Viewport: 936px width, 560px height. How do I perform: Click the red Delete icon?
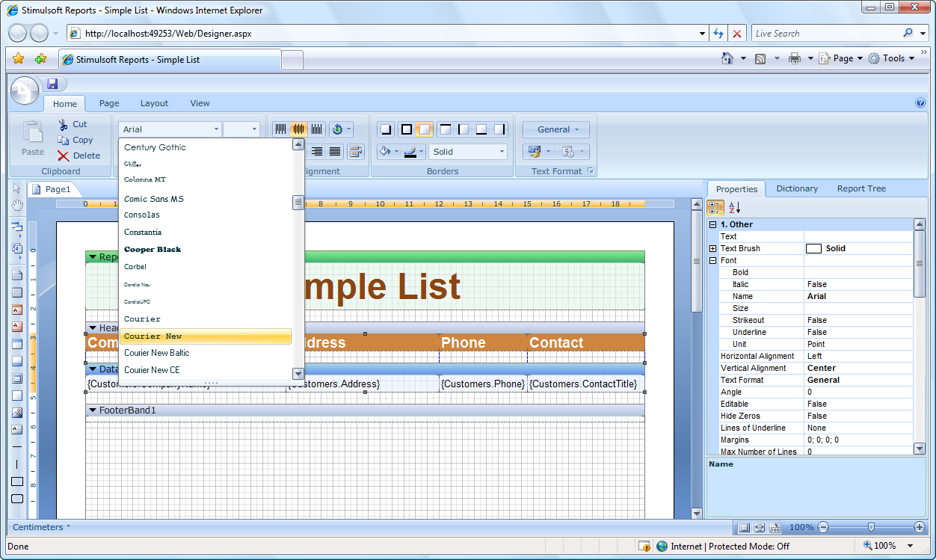point(64,156)
